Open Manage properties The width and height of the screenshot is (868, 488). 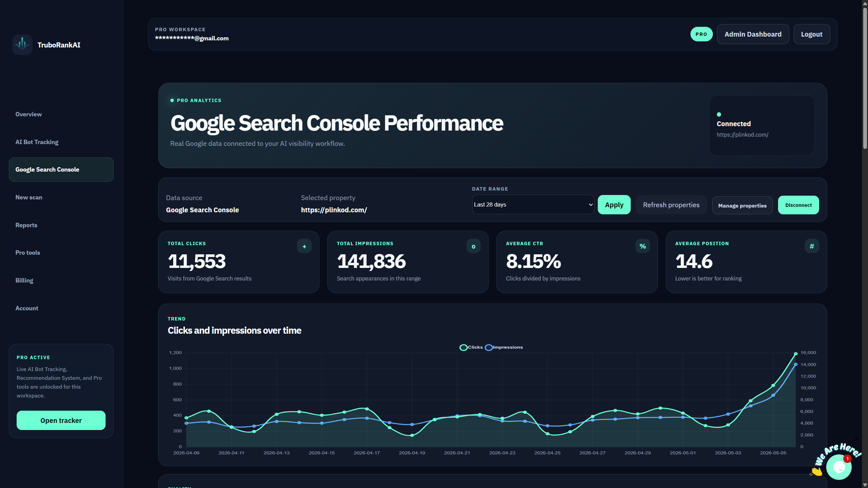coord(742,206)
